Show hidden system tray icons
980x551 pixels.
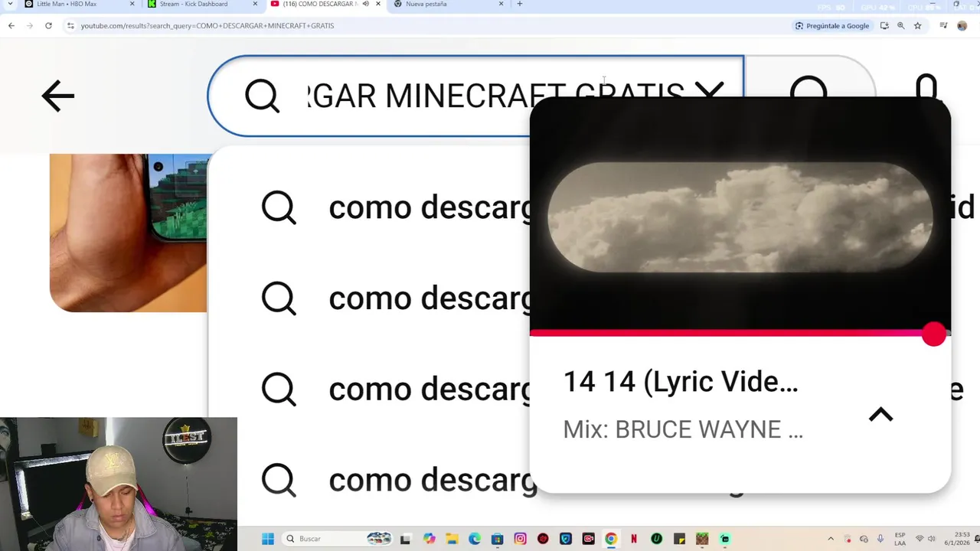[x=831, y=539]
